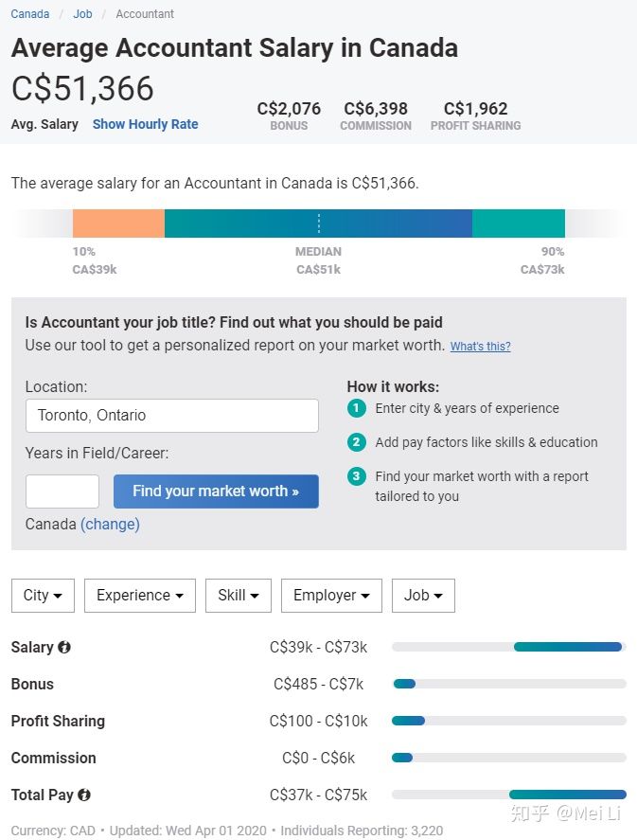Click the (change) country link

point(110,524)
